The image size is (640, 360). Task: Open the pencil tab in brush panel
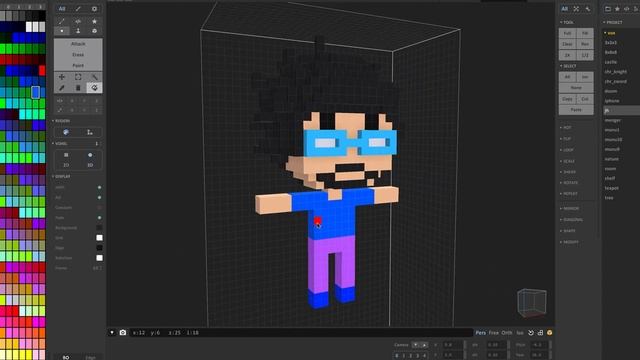click(78, 9)
